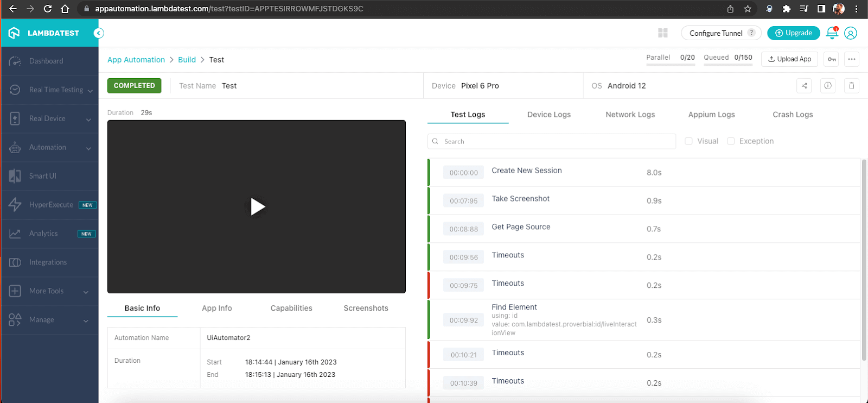Open the user profile avatar icon
Viewport: 868px width, 403px height.
[851, 33]
